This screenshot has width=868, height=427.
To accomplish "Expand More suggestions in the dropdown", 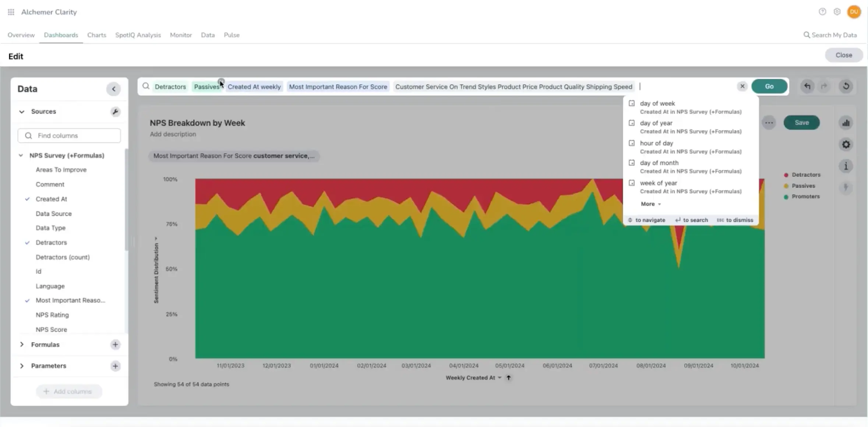I will point(650,204).
